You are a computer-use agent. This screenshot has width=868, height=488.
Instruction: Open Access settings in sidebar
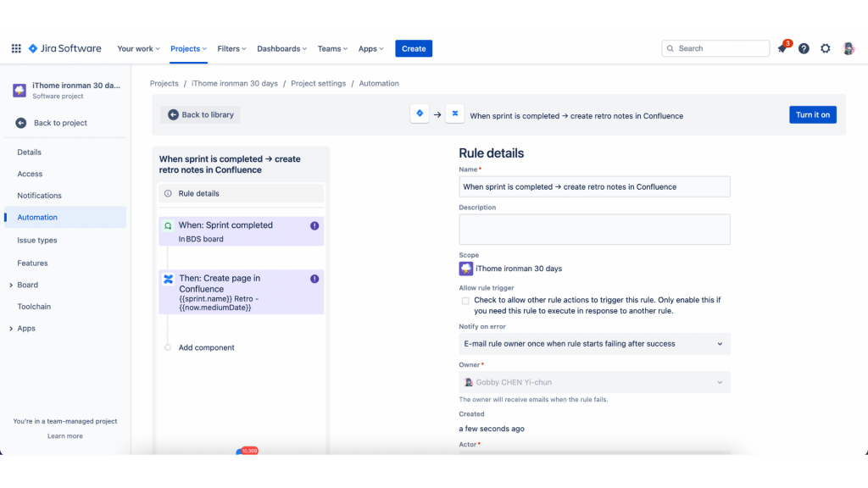(x=30, y=174)
